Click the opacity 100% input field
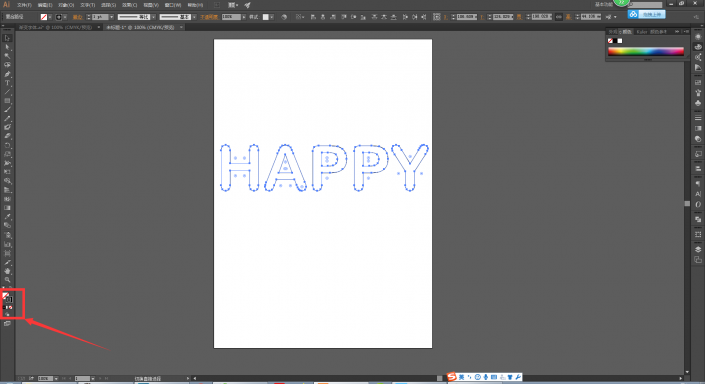Viewport: 705px width, 384px height. pyautogui.click(x=231, y=17)
